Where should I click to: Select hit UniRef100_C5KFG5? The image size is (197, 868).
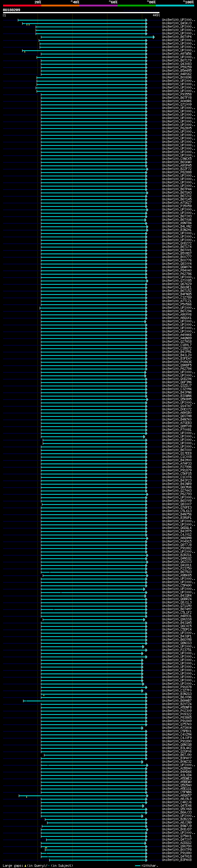tap(177, 474)
